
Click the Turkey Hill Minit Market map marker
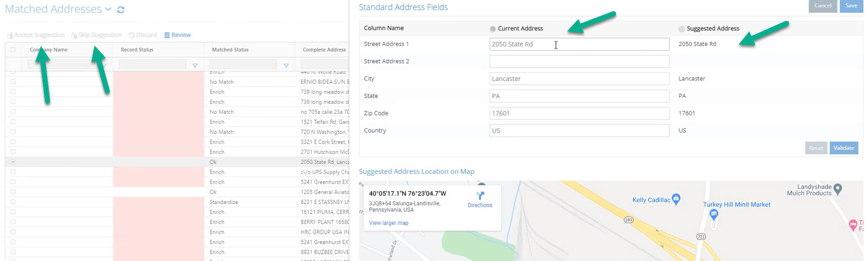(x=714, y=214)
